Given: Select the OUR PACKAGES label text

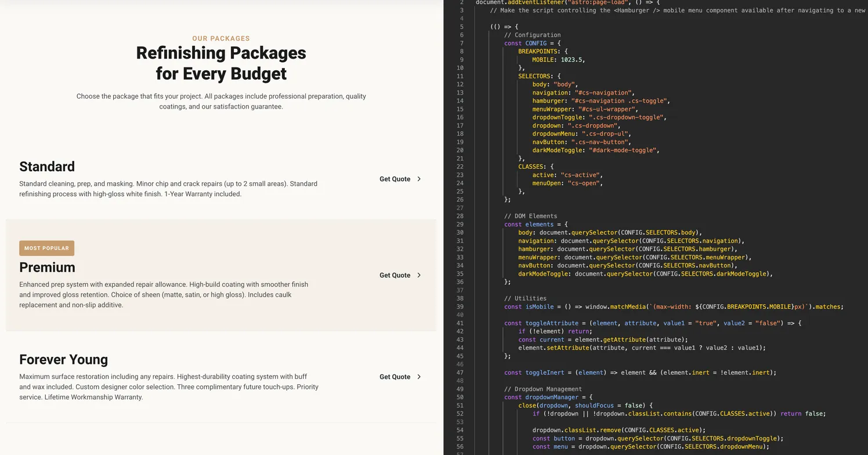Looking at the screenshot, I should 220,38.
